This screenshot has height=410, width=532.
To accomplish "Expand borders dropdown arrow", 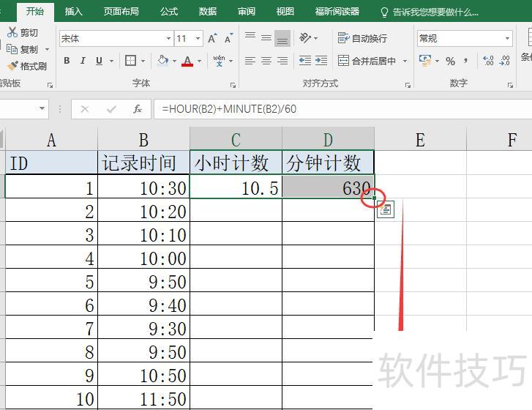I will pyautogui.click(x=143, y=61).
